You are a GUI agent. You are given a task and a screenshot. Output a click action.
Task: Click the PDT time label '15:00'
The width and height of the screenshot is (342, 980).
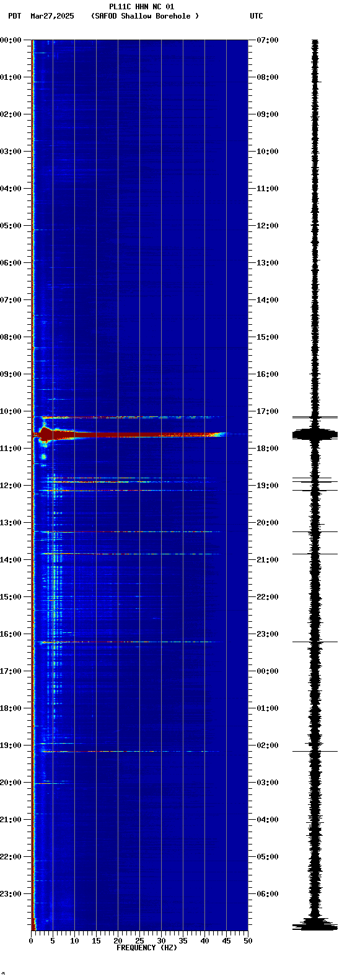tap(11, 597)
